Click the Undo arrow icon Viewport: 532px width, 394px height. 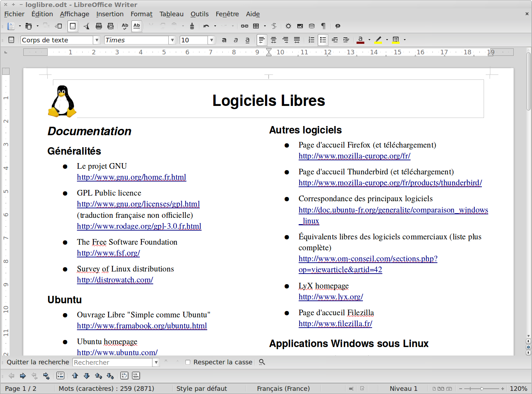[x=207, y=26]
